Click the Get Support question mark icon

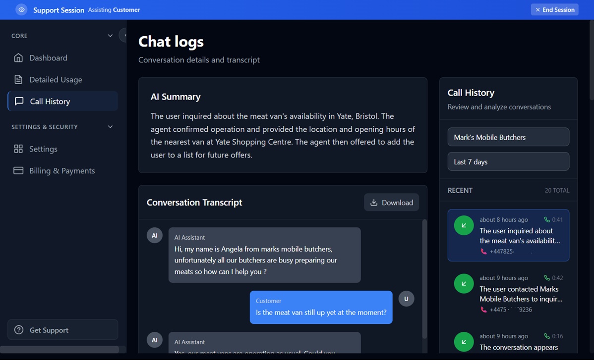[x=19, y=329]
